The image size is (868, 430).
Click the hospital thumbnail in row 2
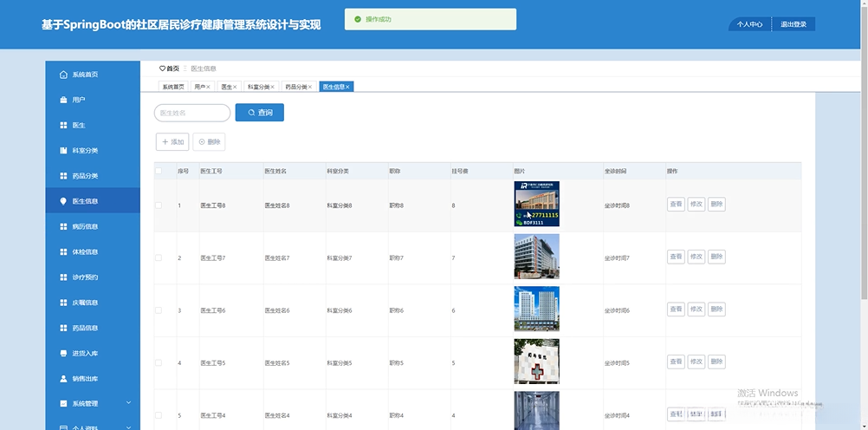pos(536,257)
